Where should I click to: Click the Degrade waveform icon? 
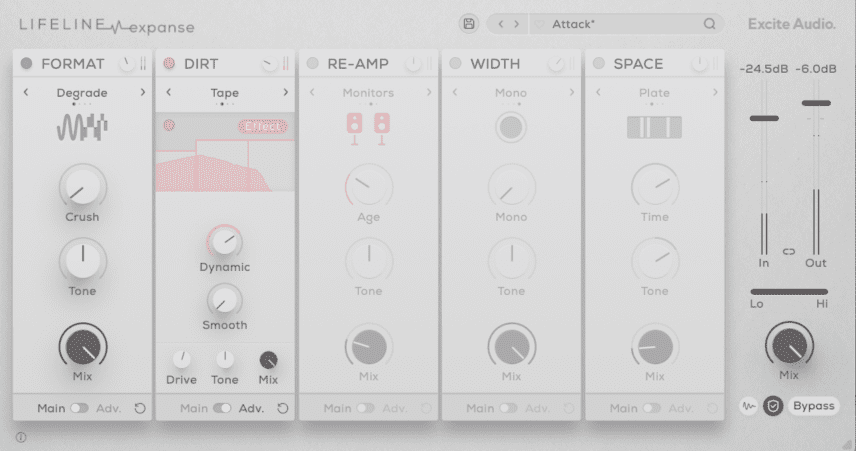pos(82,128)
